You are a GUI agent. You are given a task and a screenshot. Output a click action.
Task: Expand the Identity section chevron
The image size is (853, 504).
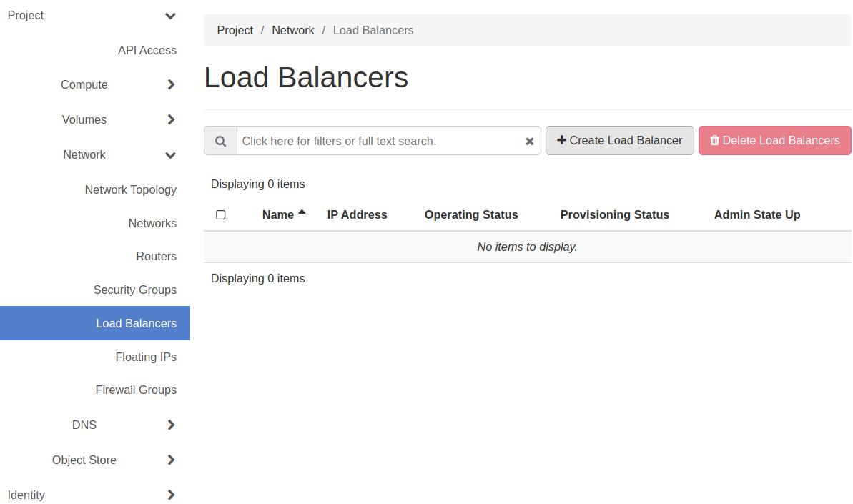pyautogui.click(x=171, y=495)
